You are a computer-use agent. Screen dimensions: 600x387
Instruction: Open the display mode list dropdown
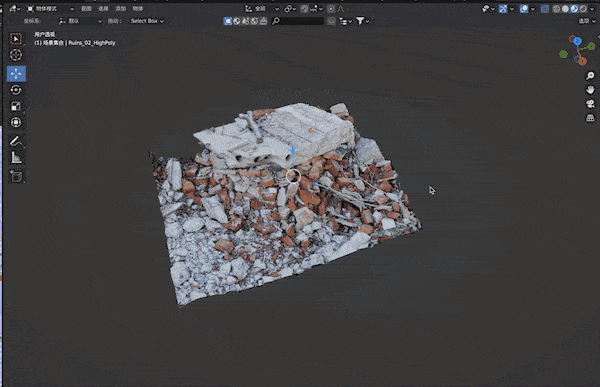(346, 21)
